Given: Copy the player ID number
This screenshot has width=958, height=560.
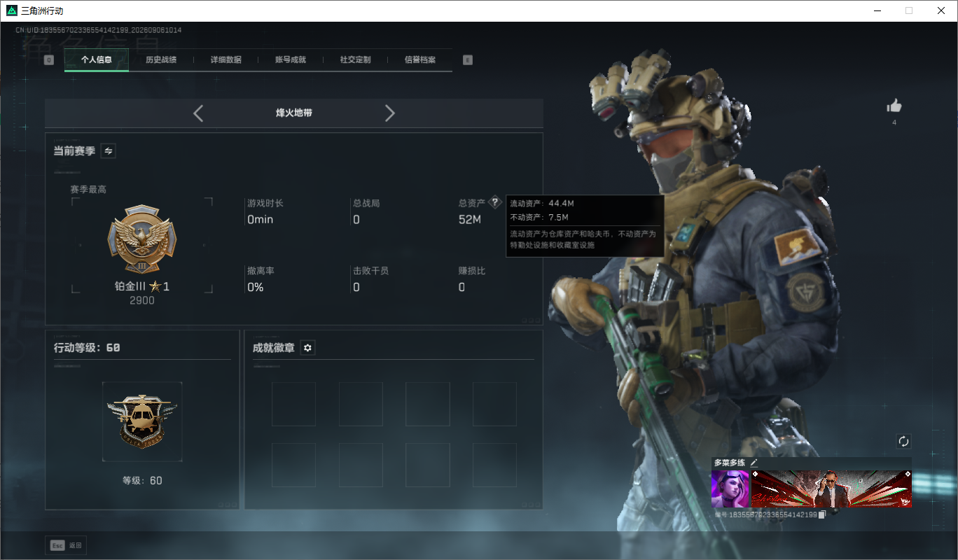Looking at the screenshot, I should 823,514.
